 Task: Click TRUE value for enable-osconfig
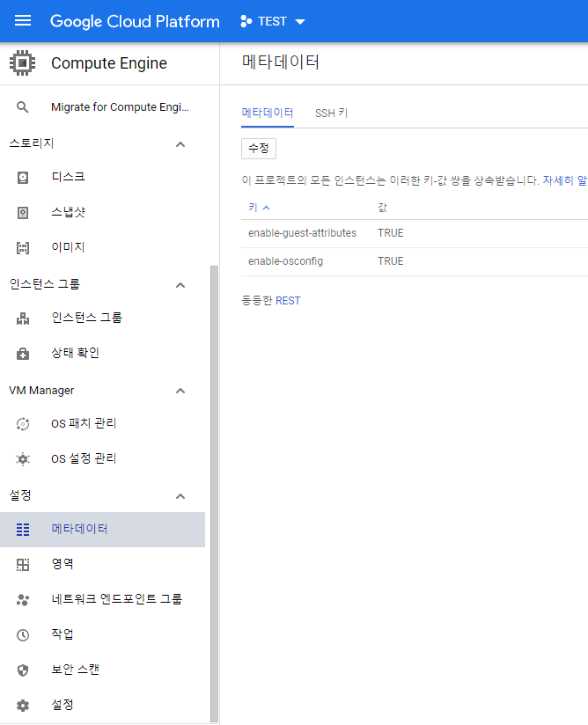click(391, 261)
